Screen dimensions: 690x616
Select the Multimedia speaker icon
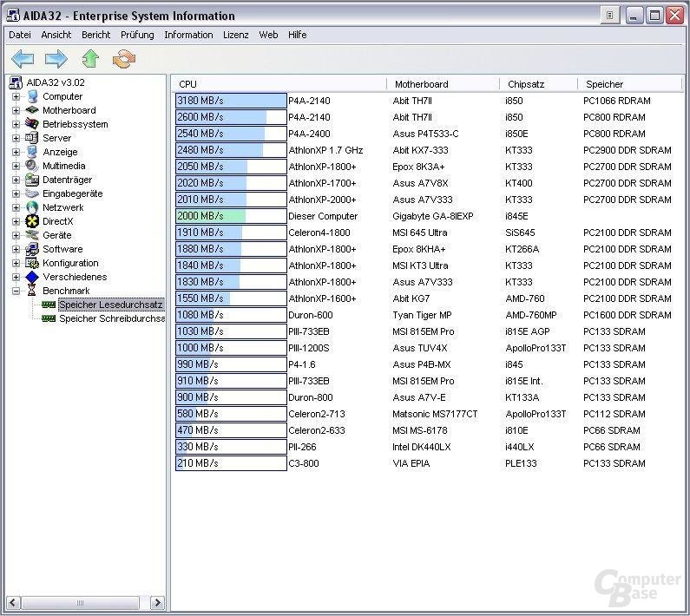[32, 166]
